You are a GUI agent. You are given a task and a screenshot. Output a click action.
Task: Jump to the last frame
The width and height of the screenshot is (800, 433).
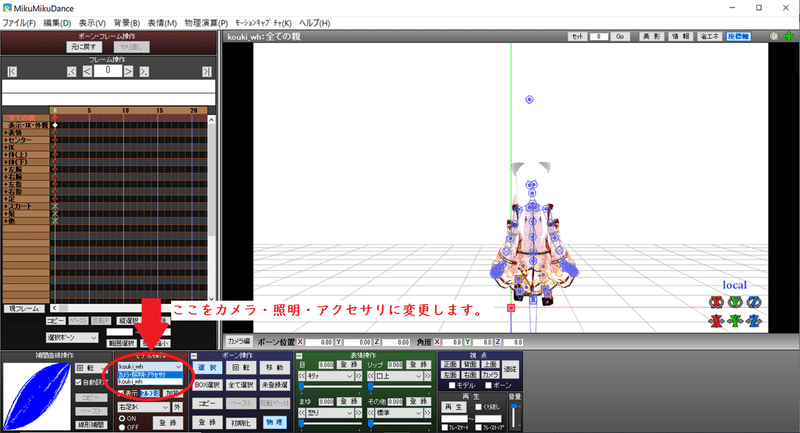point(207,71)
